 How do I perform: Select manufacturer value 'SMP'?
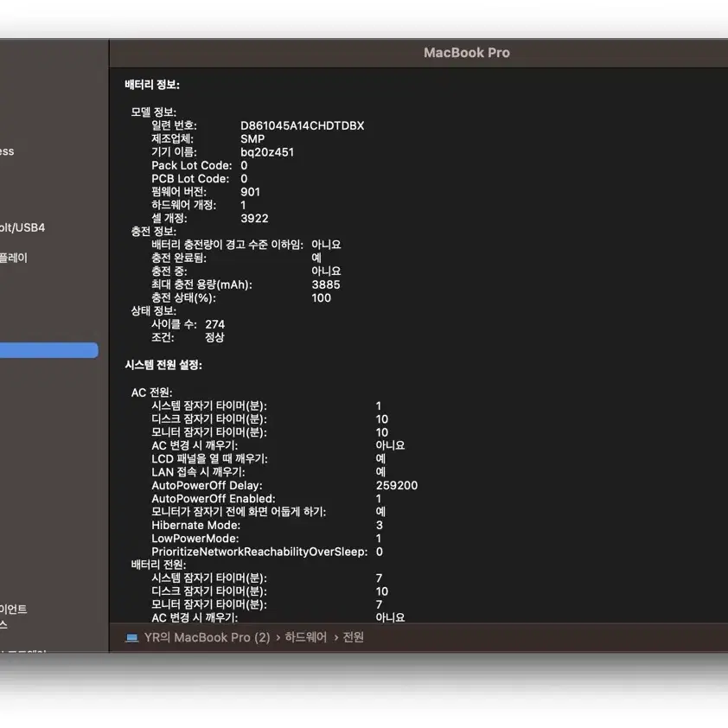tap(252, 139)
